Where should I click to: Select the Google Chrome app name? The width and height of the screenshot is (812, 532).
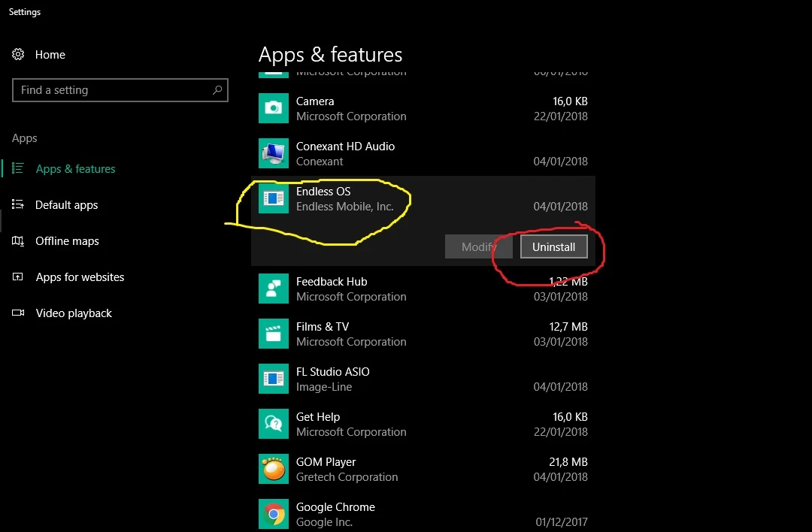335,507
